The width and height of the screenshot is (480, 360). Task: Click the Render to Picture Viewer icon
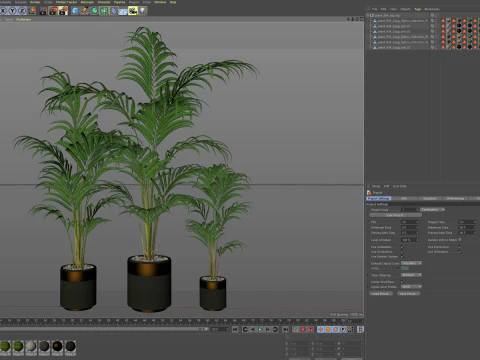click(53, 11)
